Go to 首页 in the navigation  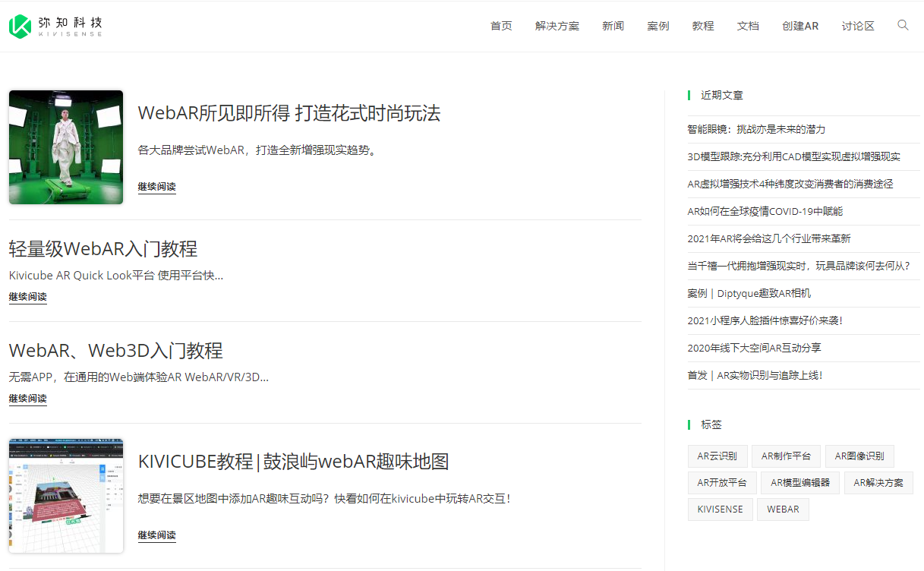tap(501, 26)
